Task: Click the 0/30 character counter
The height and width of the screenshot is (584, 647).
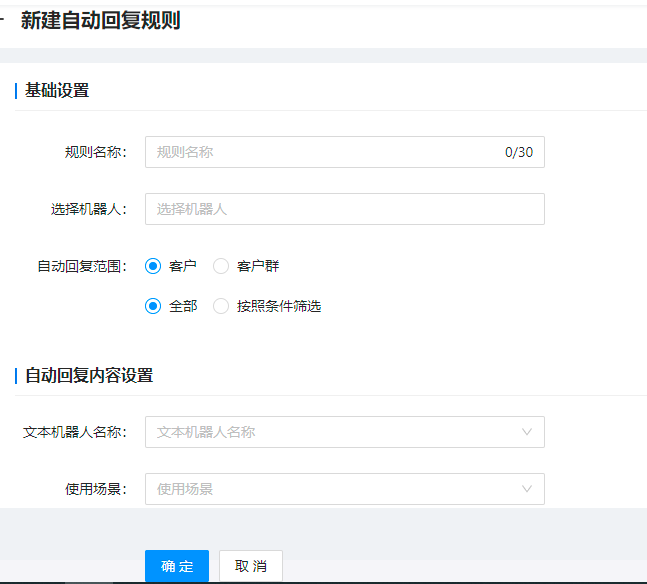Action: click(x=519, y=152)
